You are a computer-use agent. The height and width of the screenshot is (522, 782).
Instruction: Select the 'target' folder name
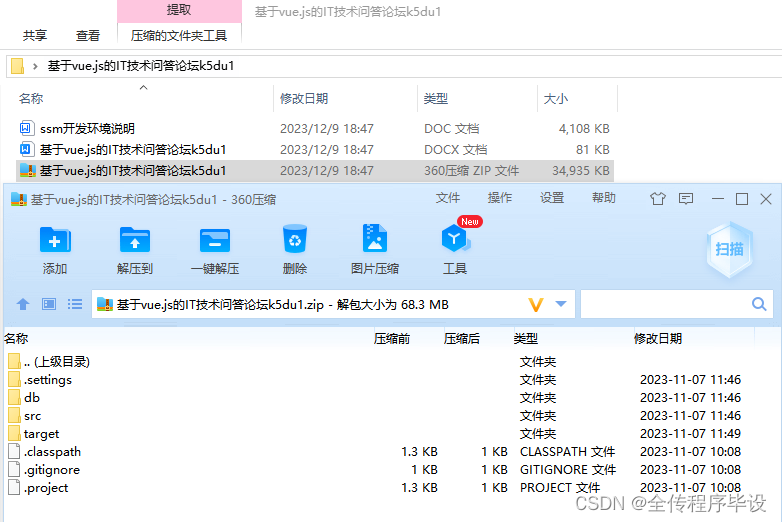(x=41, y=434)
